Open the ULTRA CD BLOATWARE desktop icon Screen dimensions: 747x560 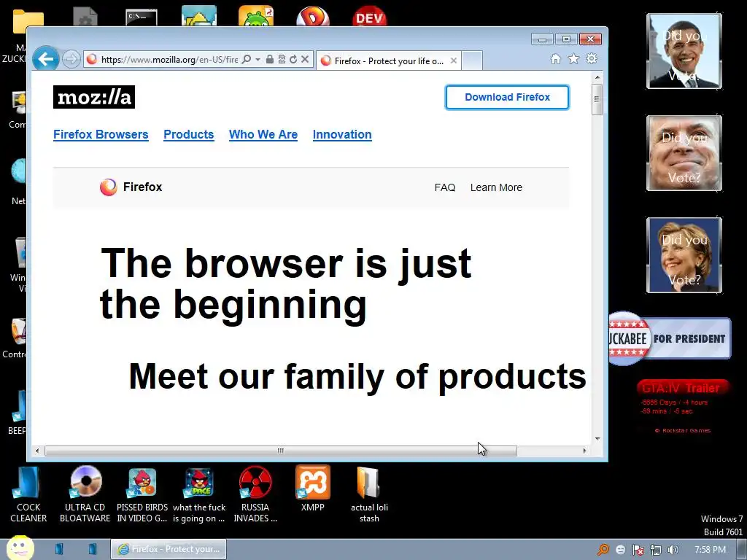pos(85,494)
